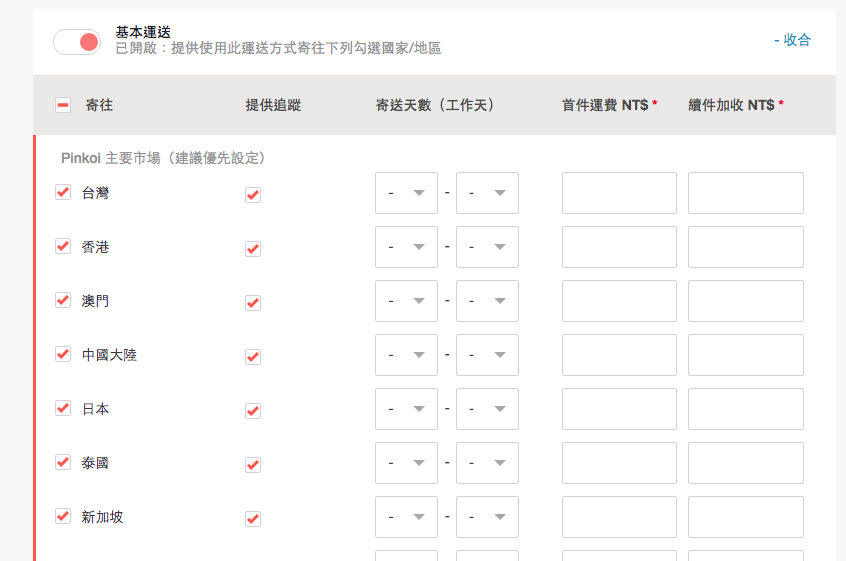
Task: Uncheck the 泰國 destination checkbox
Action: 63,462
